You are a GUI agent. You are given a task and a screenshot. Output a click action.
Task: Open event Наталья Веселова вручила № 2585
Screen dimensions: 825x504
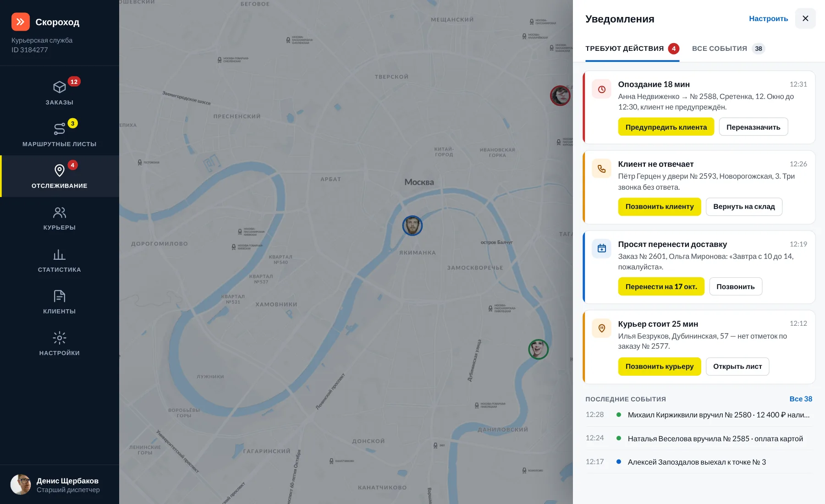pyautogui.click(x=699, y=438)
